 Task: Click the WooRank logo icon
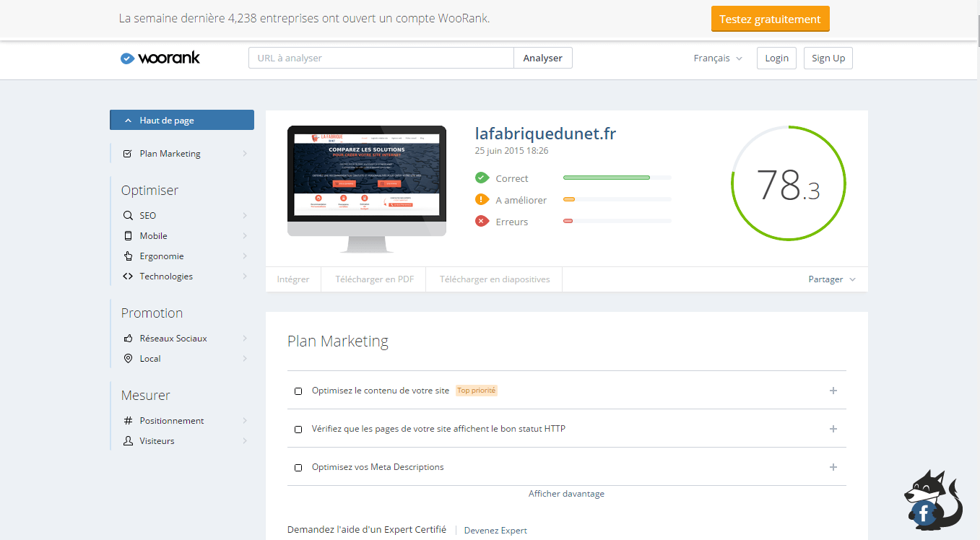(128, 58)
